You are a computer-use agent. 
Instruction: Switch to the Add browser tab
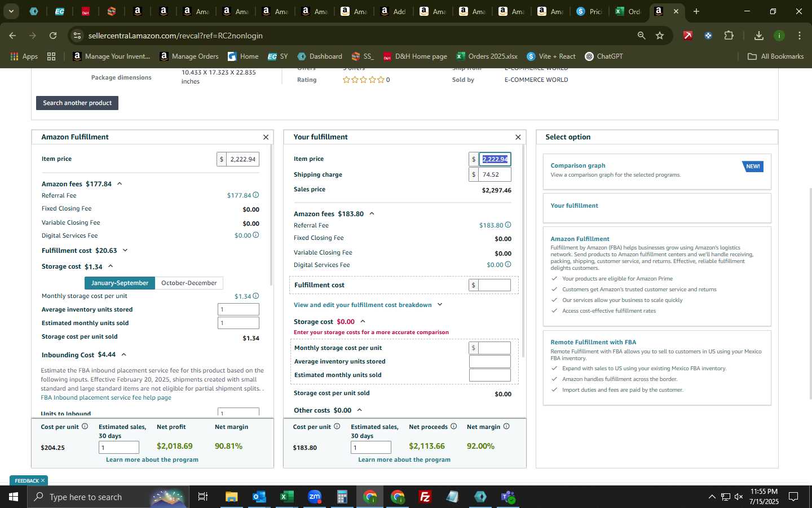pyautogui.click(x=393, y=11)
